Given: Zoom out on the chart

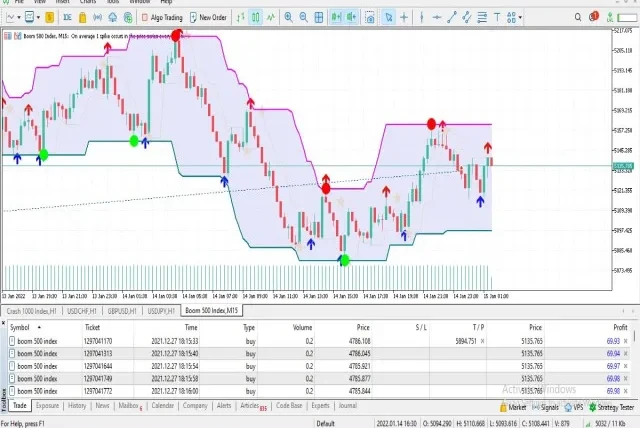Looking at the screenshot, I should pyautogui.click(x=304, y=18).
